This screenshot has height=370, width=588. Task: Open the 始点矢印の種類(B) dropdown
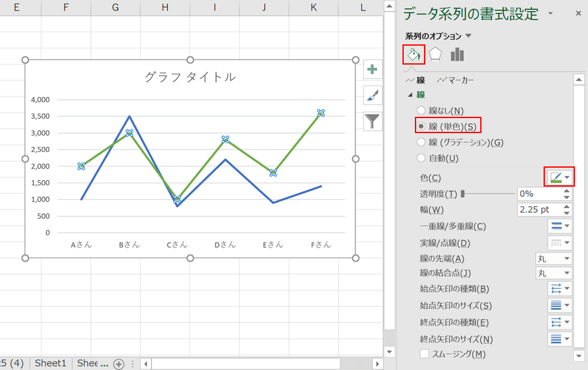[x=559, y=288]
